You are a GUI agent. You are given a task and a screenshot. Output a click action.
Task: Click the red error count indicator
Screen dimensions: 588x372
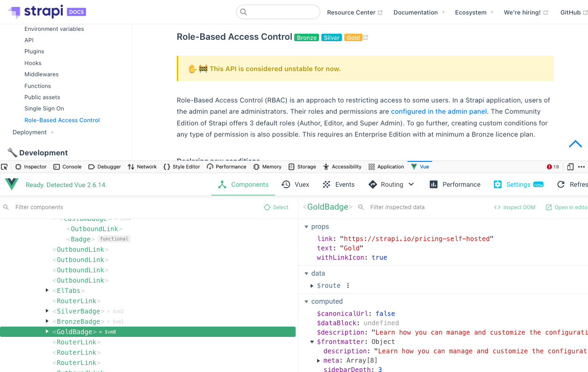[x=553, y=167]
